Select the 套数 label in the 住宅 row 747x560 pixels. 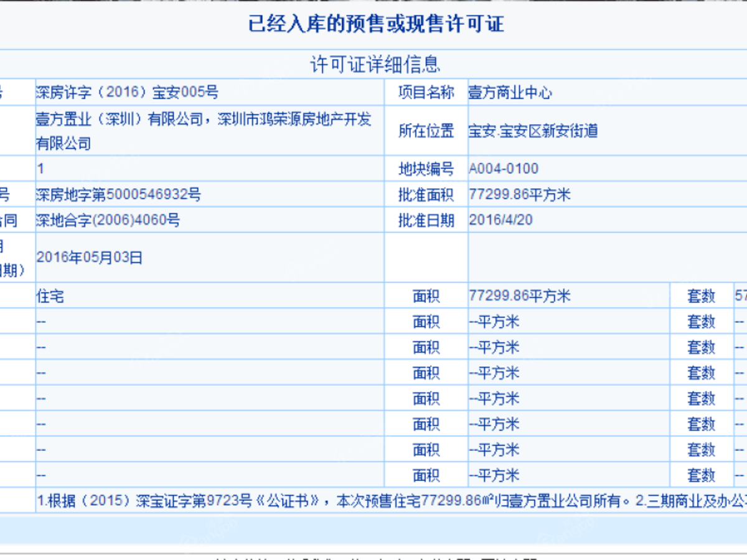coord(702,297)
